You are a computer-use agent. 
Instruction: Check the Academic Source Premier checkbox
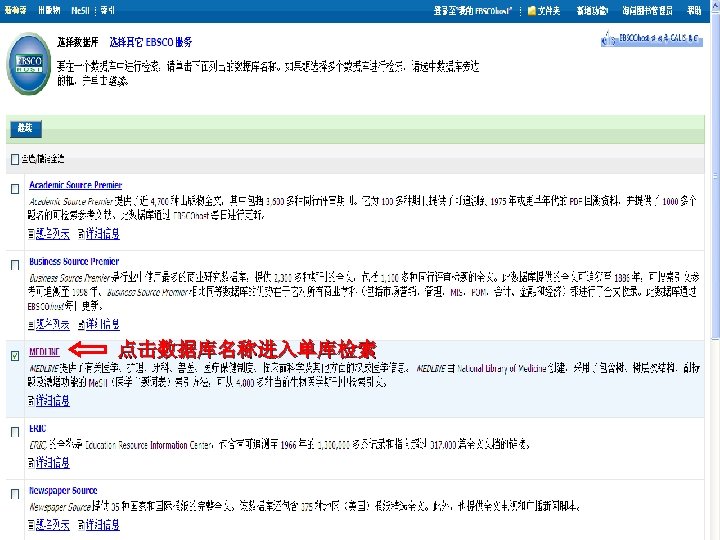tap(15, 189)
